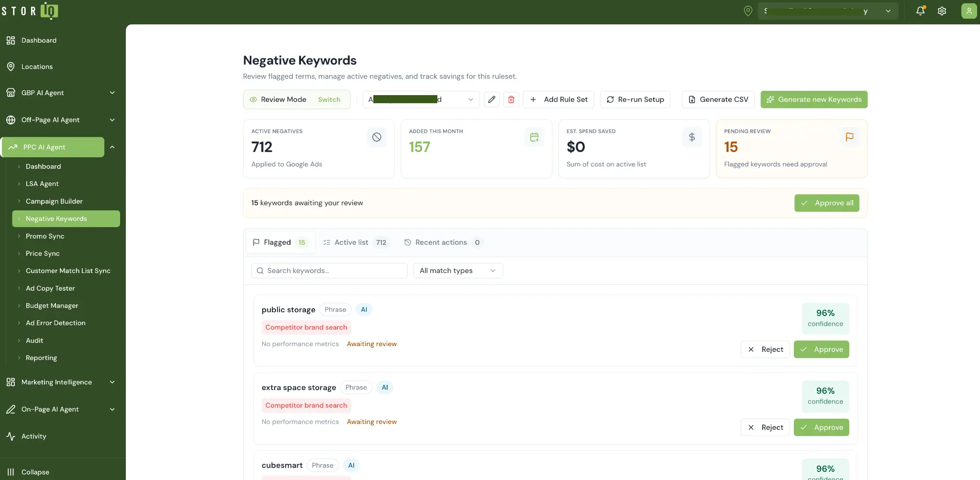Viewport: 980px width, 480px height.
Task: Open PPC Dashboard sub-item
Action: [43, 166]
